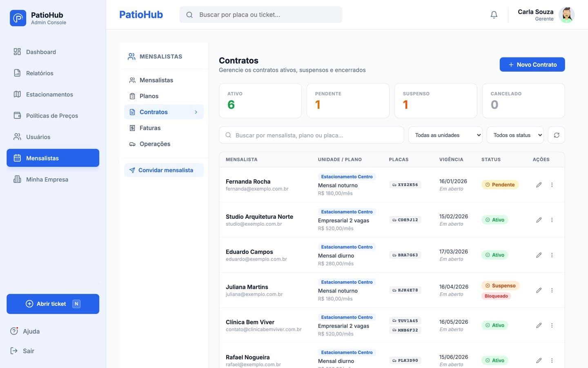This screenshot has width=588, height=368.
Task: Focus the top placa ou ticket search field
Action: click(x=261, y=15)
